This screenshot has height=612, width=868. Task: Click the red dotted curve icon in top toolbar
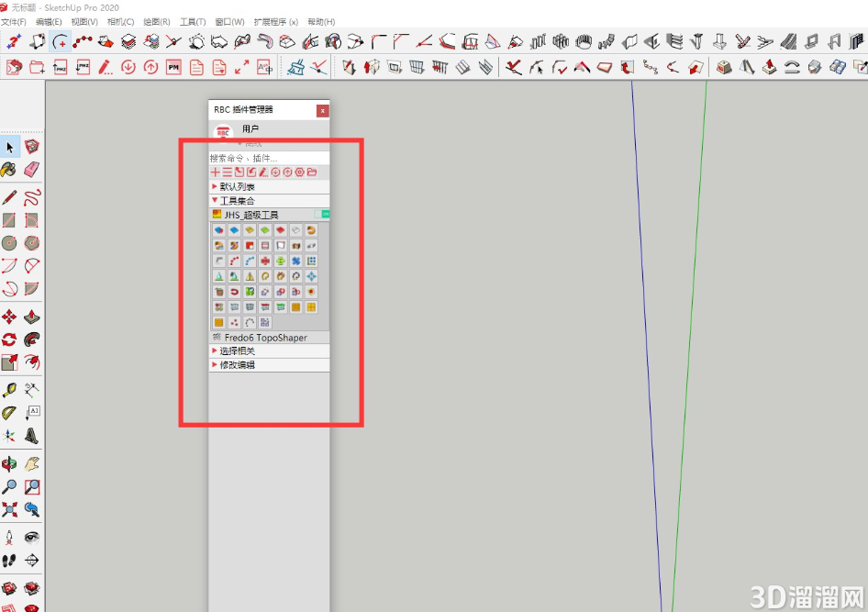point(83,41)
